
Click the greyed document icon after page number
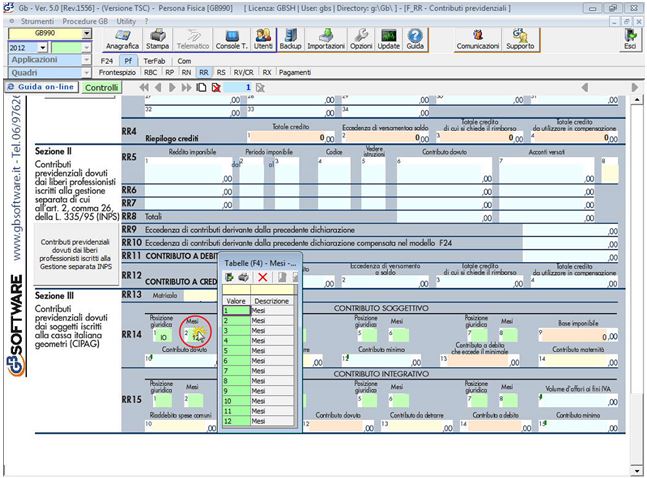[260, 88]
